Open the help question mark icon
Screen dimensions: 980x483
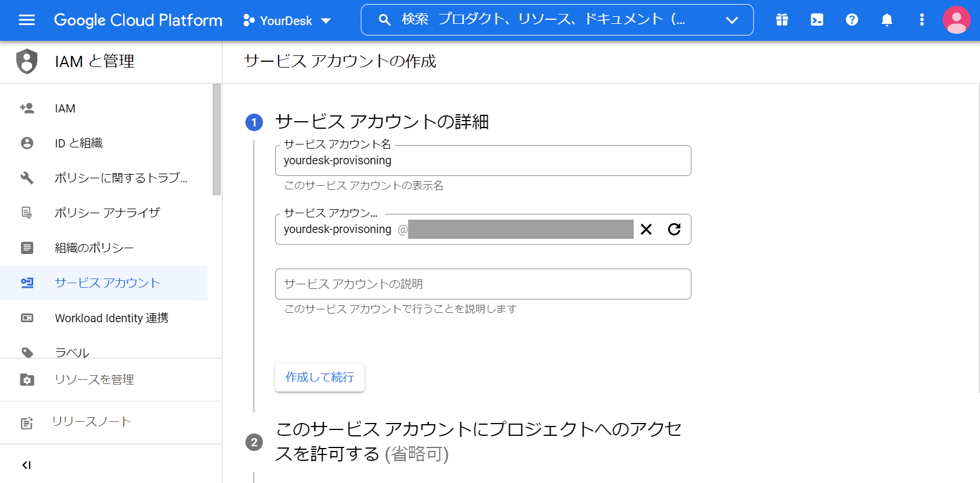tap(852, 20)
